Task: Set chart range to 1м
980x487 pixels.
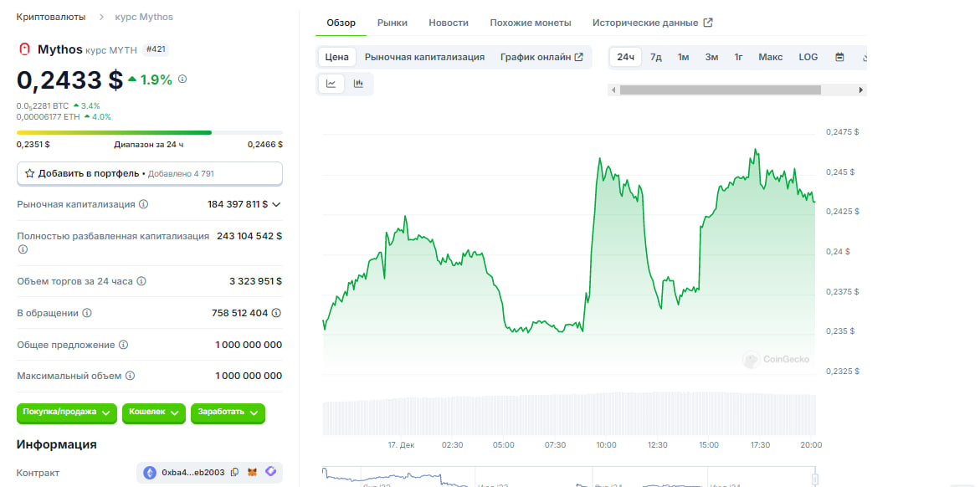Action: click(683, 57)
